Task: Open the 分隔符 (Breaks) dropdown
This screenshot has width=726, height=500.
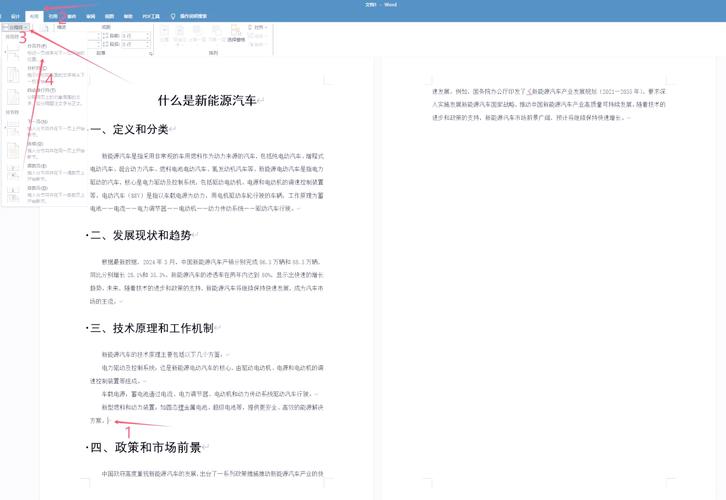Action: pos(16,27)
